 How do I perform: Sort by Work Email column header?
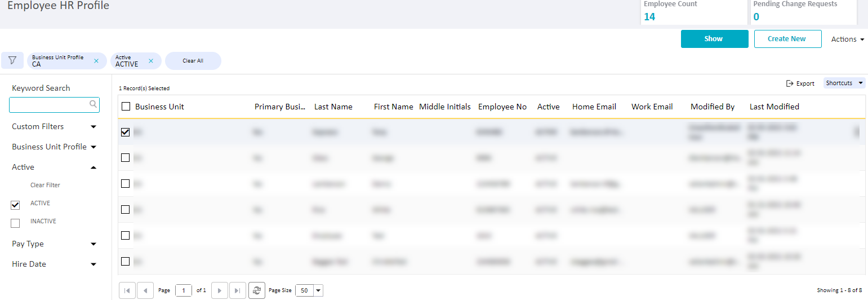click(x=652, y=107)
